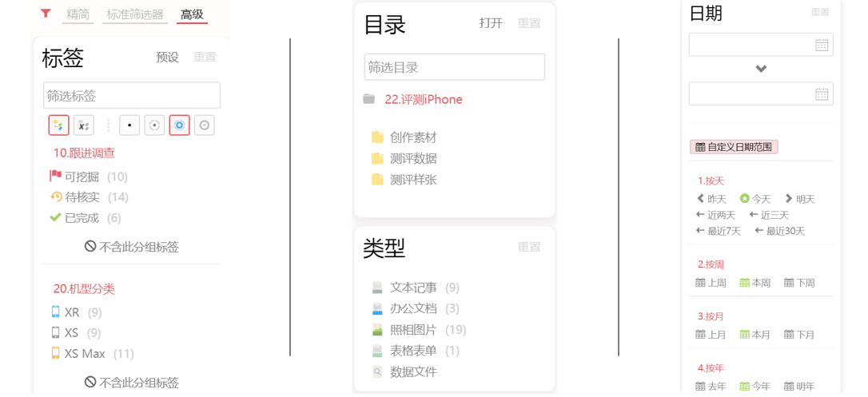Switch to the 标准筛选器 tab

(x=135, y=15)
